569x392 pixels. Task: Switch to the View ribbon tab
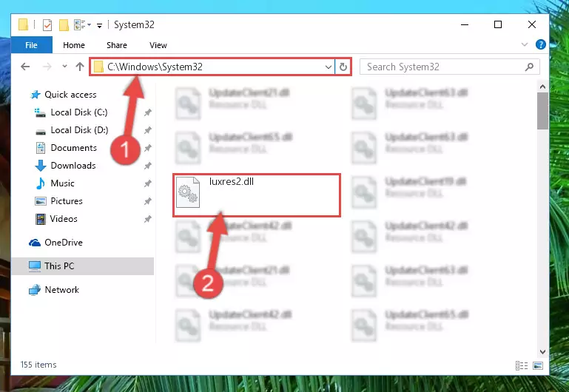(x=158, y=45)
